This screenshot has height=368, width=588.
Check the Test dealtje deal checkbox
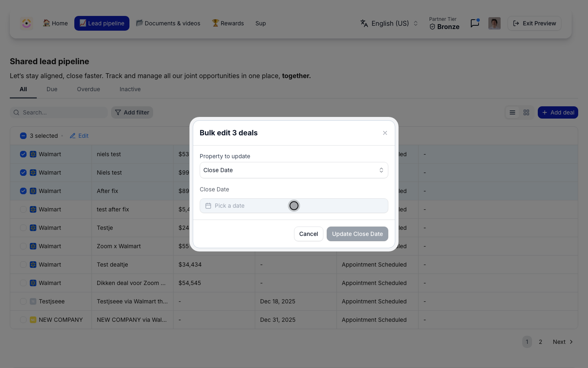(23, 265)
